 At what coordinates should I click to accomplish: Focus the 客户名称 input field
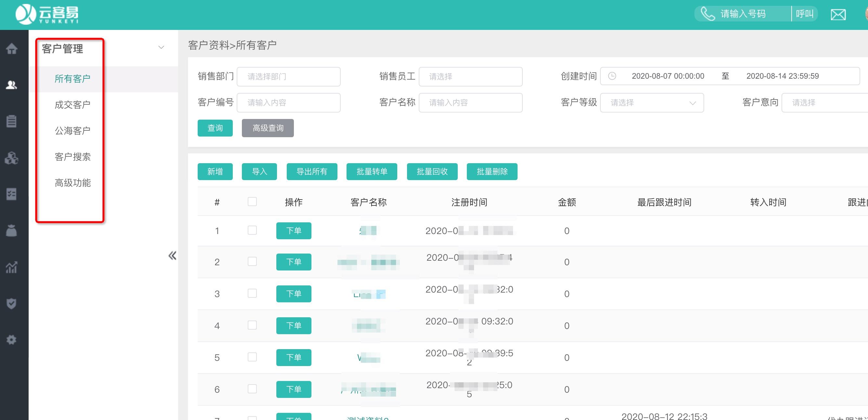coord(470,102)
